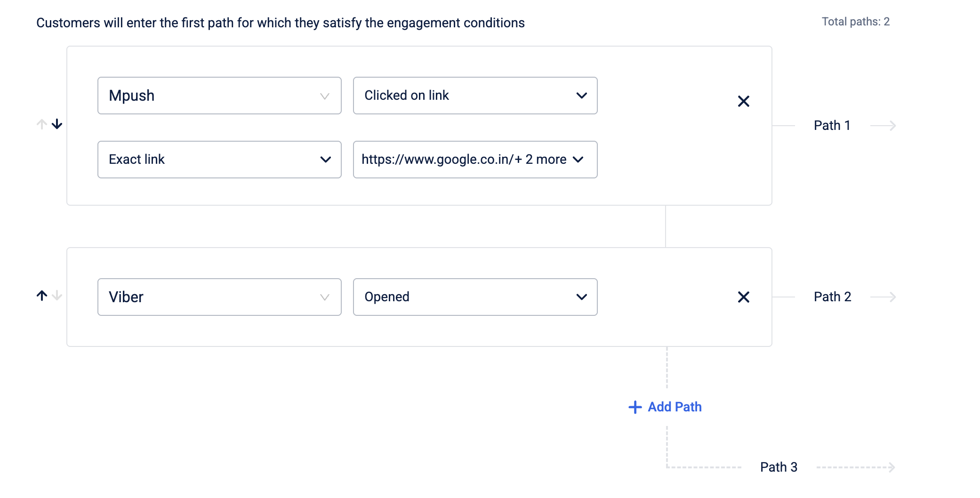Screen dimensions: 980x498
Task: Select the Path 2 label
Action: pyautogui.click(x=833, y=297)
